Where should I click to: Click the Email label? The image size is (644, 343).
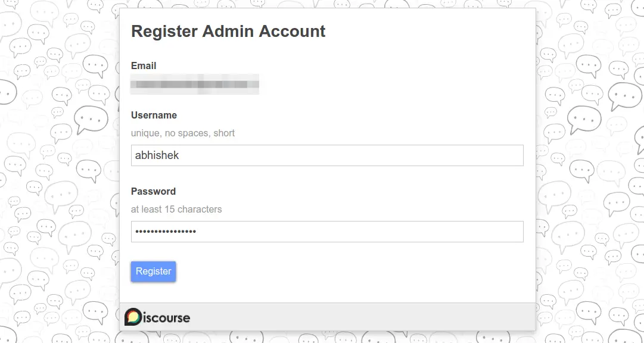pos(143,66)
